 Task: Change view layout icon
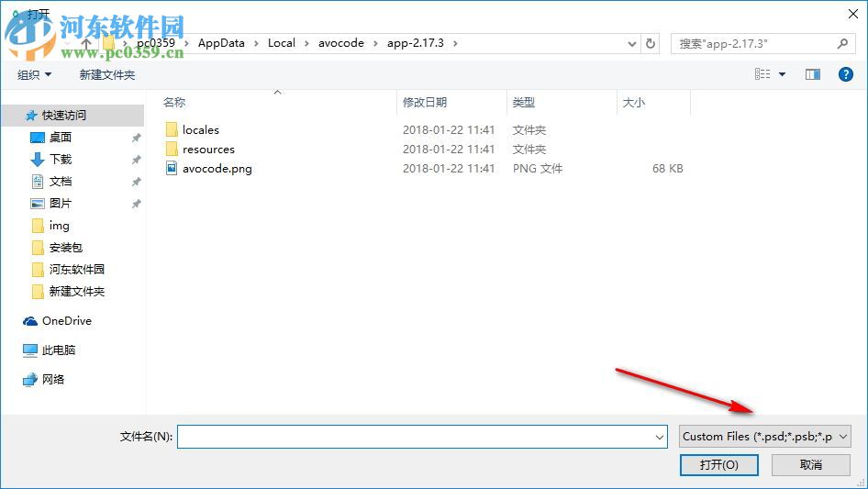pyautogui.click(x=762, y=74)
